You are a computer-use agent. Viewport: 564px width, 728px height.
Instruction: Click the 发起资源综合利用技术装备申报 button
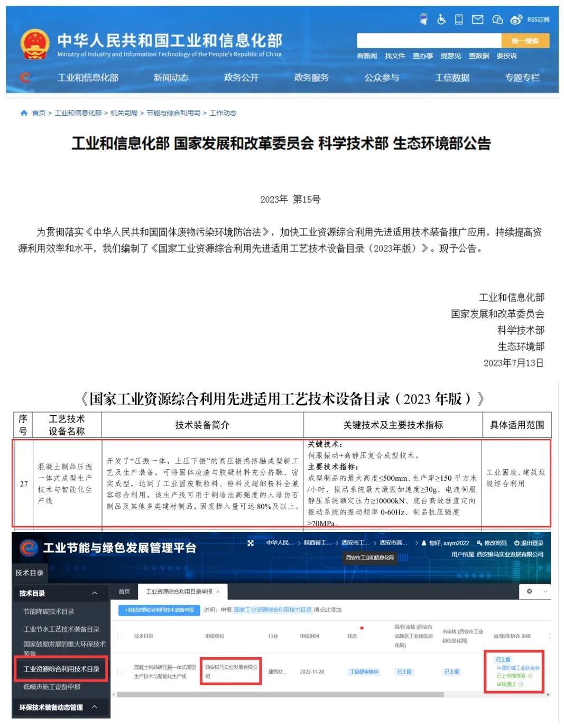[x=158, y=611]
